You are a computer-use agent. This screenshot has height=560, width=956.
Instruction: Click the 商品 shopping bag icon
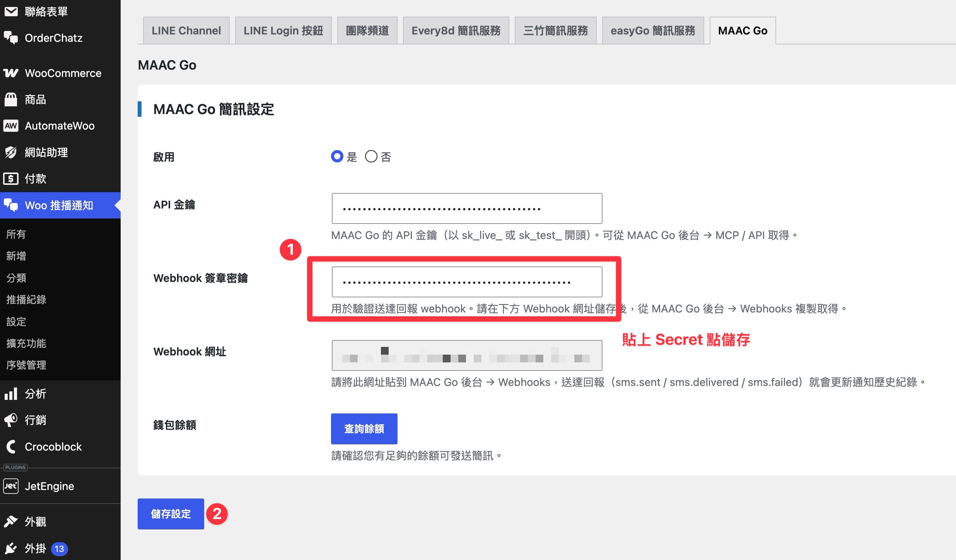(11, 99)
